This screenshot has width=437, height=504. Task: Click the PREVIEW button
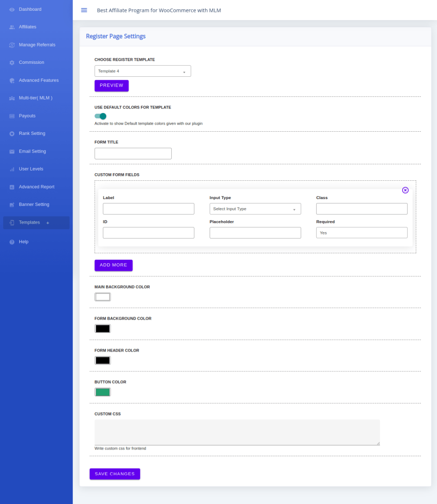coord(111,86)
